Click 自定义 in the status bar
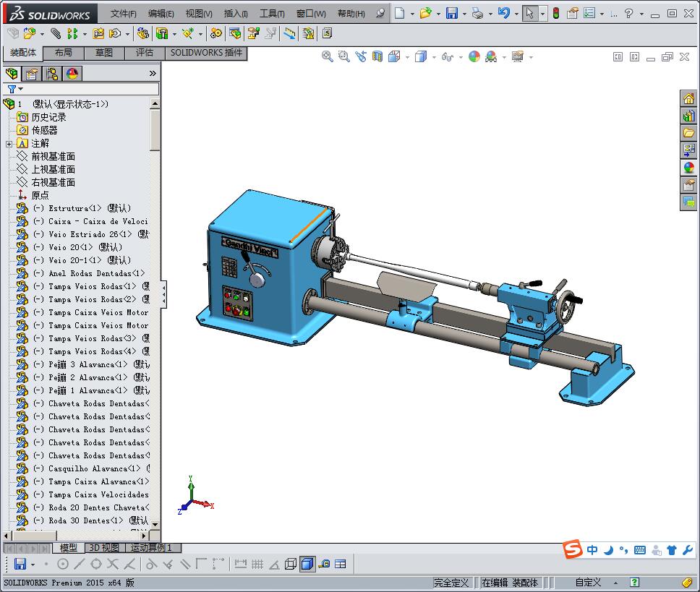Image resolution: width=700 pixels, height=592 pixels. [x=588, y=583]
